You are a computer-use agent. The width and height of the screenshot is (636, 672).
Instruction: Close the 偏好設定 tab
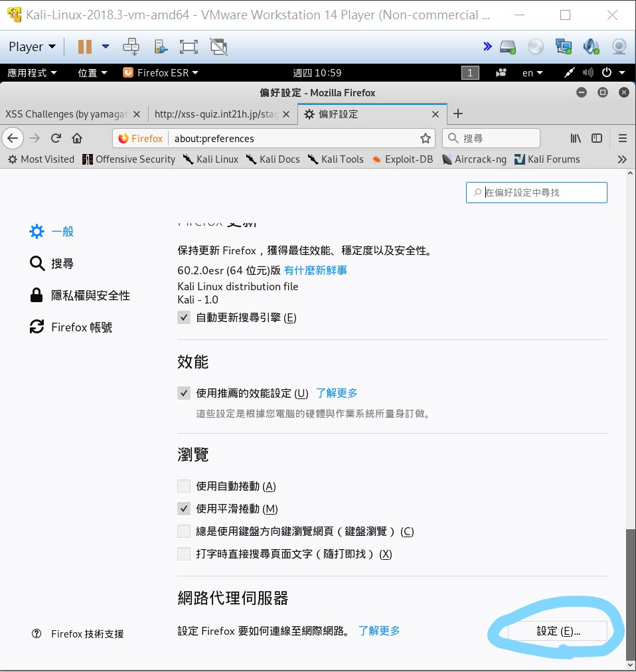click(x=436, y=114)
